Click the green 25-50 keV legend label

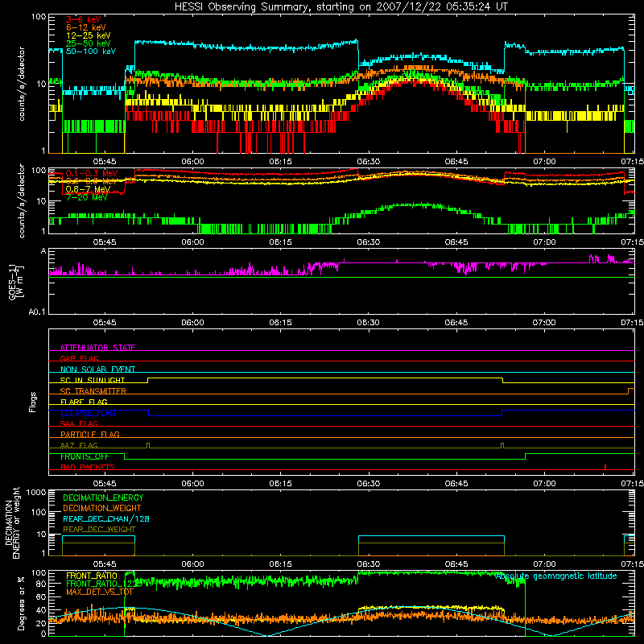click(x=89, y=43)
